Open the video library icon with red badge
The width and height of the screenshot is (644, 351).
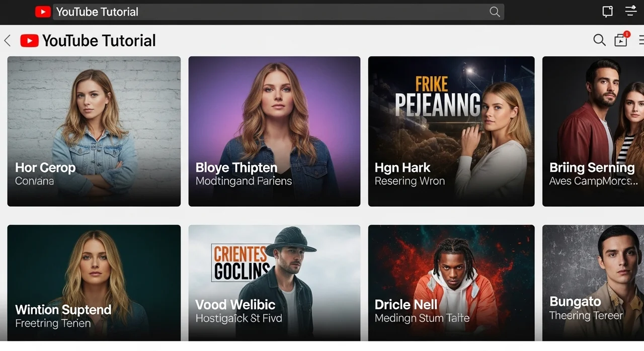click(621, 41)
